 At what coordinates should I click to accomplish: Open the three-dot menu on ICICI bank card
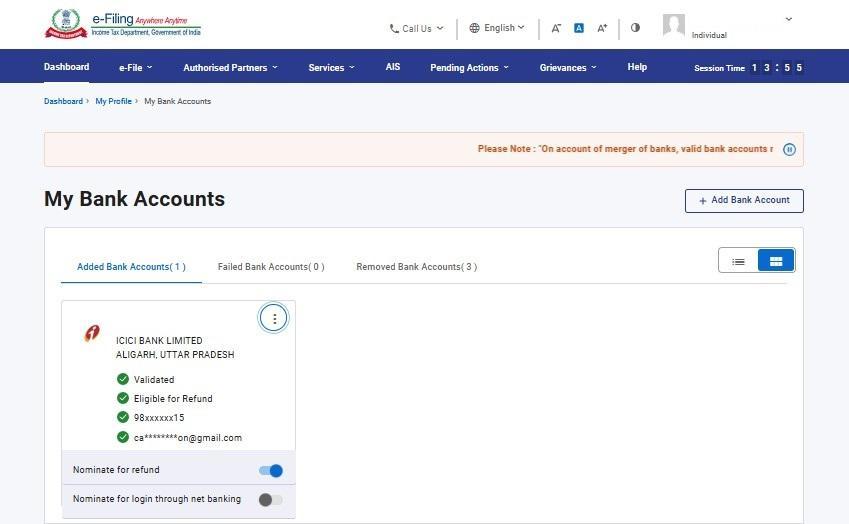tap(274, 318)
